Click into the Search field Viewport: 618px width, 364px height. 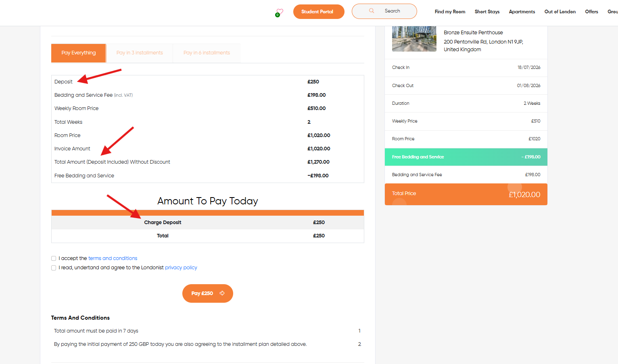384,11
